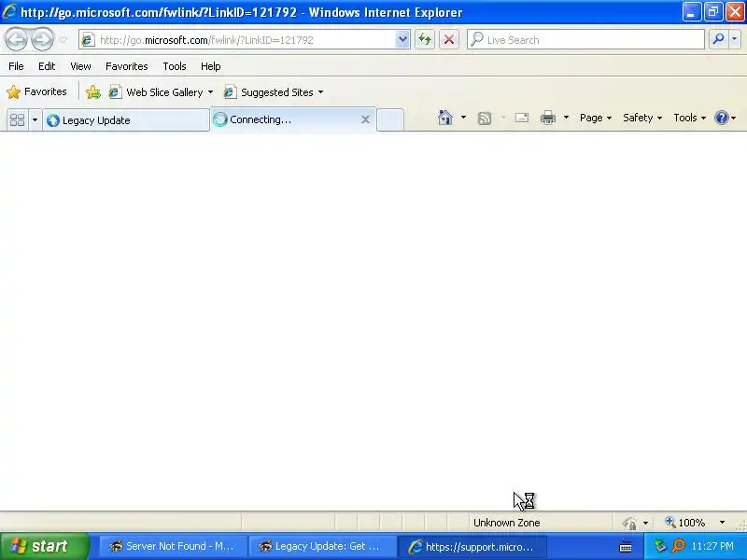Viewport: 747px width, 560px height.
Task: Open the Windows start menu
Action: [x=45, y=546]
